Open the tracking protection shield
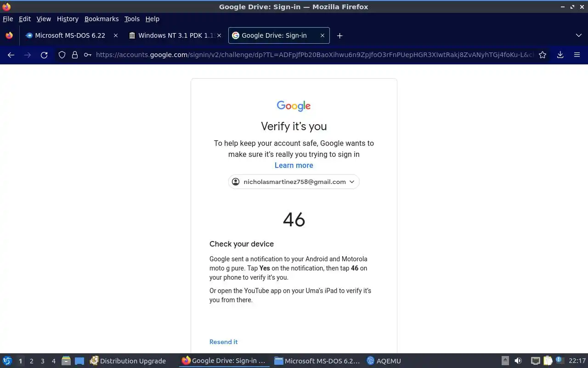The image size is (588, 368). pyautogui.click(x=62, y=55)
